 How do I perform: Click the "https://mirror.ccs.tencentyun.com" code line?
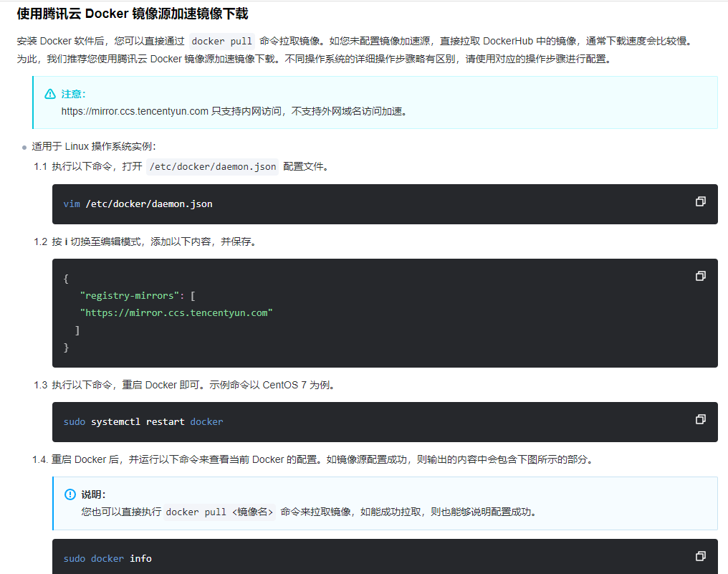click(176, 313)
